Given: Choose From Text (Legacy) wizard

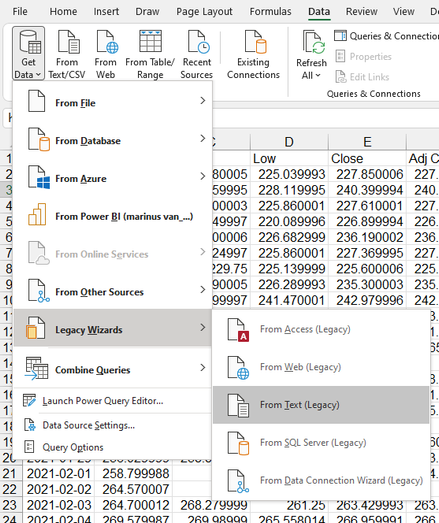Looking at the screenshot, I should coord(321,405).
